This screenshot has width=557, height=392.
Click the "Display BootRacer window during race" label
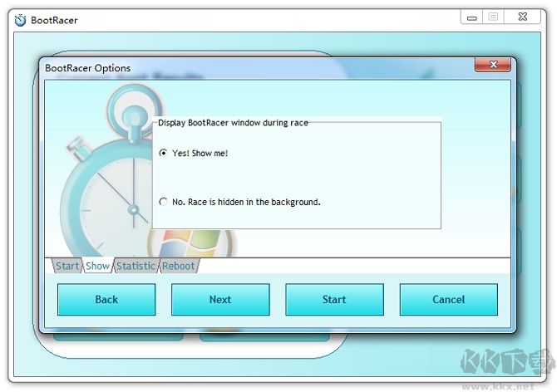233,123
